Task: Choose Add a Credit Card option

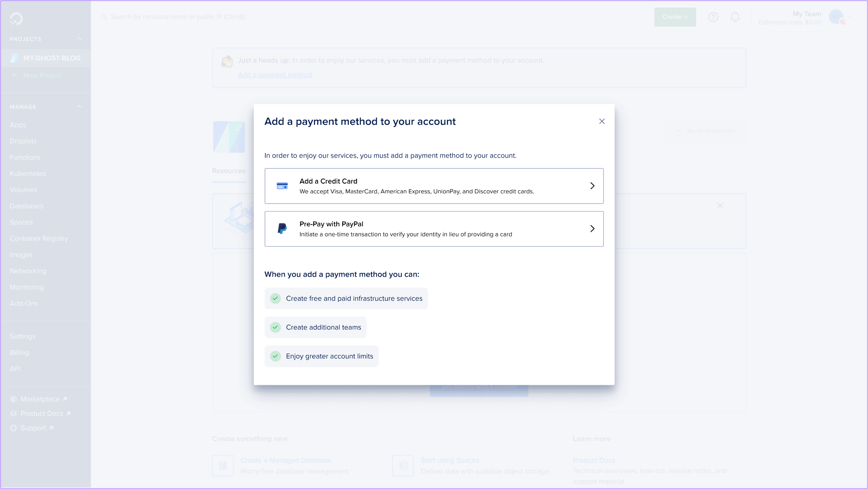Action: (x=434, y=186)
